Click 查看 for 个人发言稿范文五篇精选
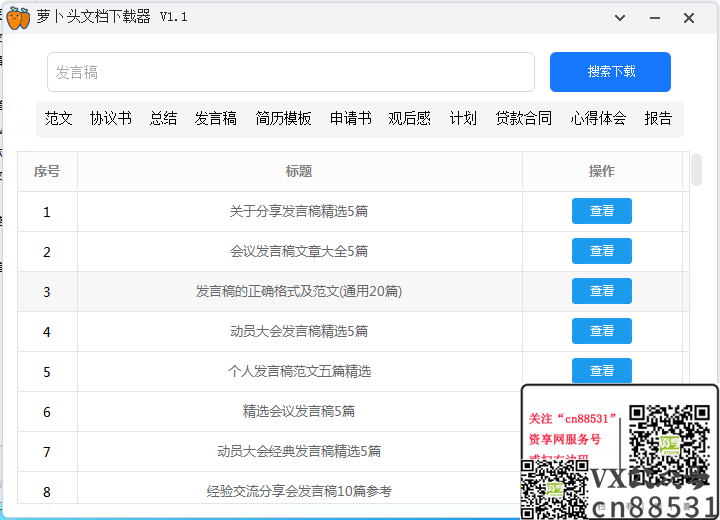Viewport: 720px width, 520px height. click(601, 371)
